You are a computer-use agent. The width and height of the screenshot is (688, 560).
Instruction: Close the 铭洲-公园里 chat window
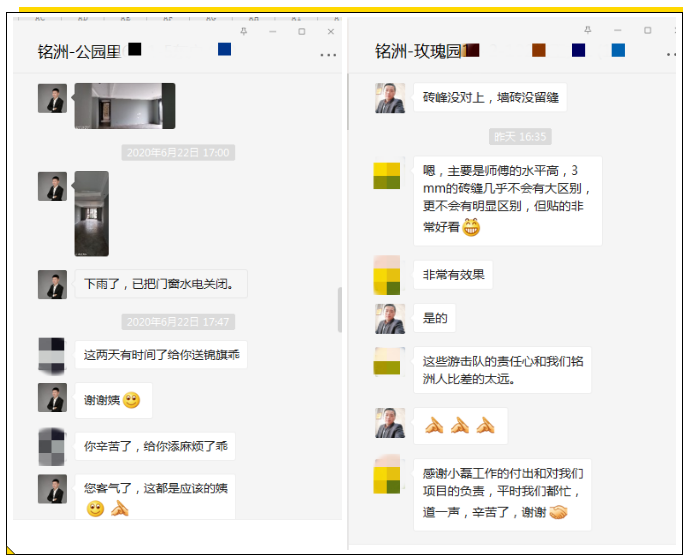click(x=331, y=32)
